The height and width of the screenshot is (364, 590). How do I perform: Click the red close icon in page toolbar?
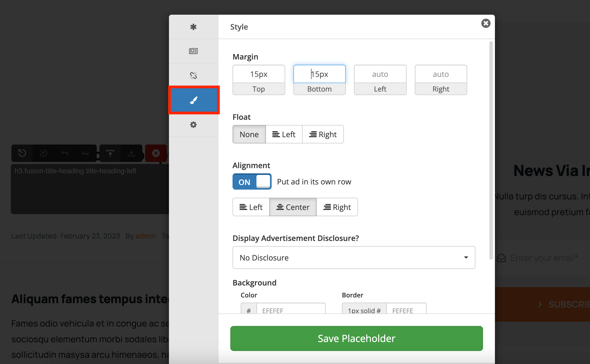click(x=156, y=153)
